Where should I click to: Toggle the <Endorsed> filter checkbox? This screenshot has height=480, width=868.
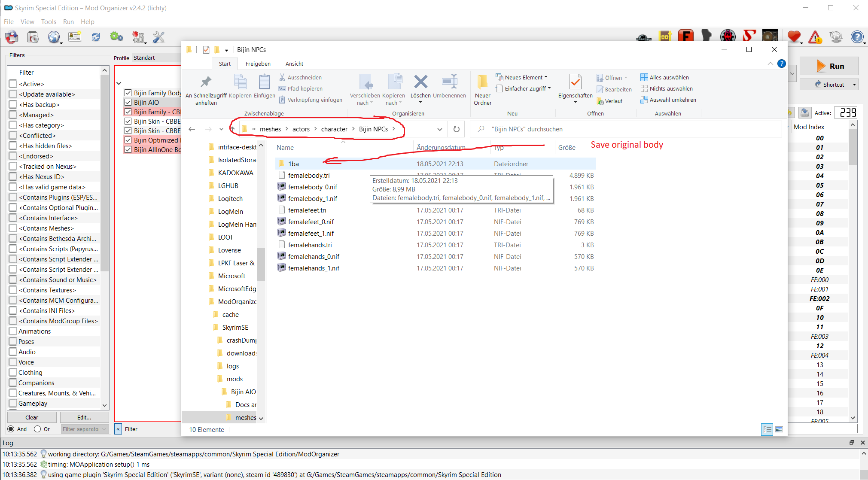pos(13,156)
